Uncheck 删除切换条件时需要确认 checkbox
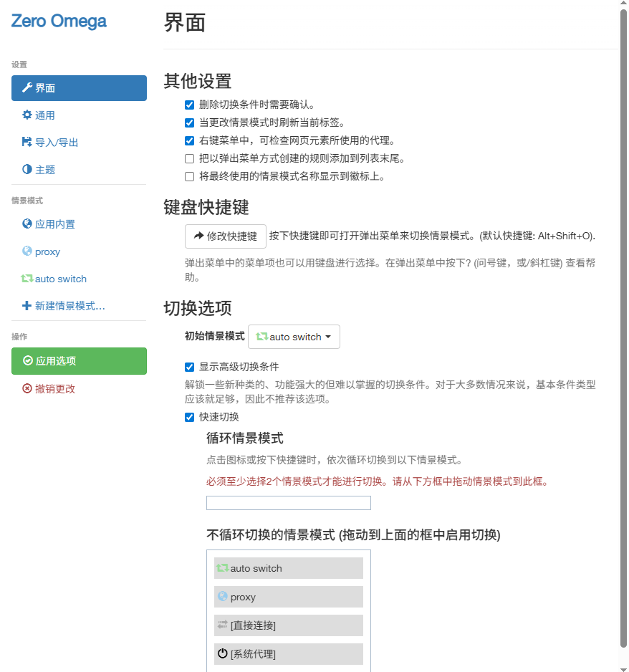This screenshot has width=629, height=672. click(190, 105)
